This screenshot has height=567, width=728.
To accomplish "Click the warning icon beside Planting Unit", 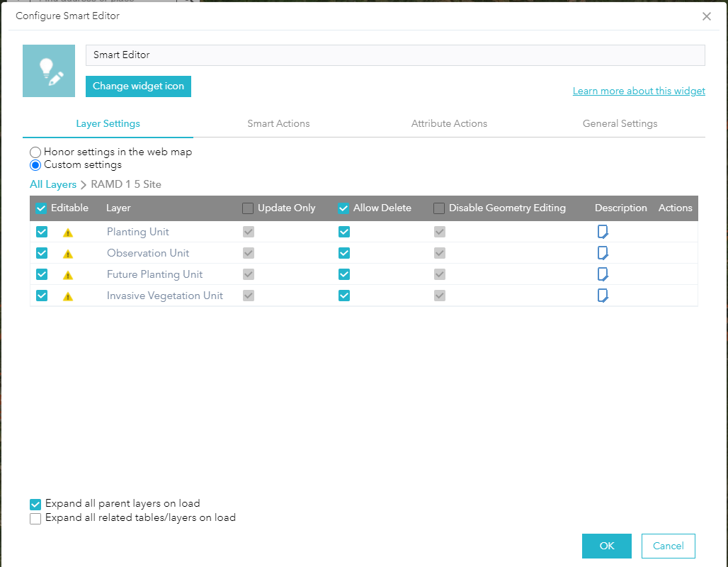I will coord(68,232).
